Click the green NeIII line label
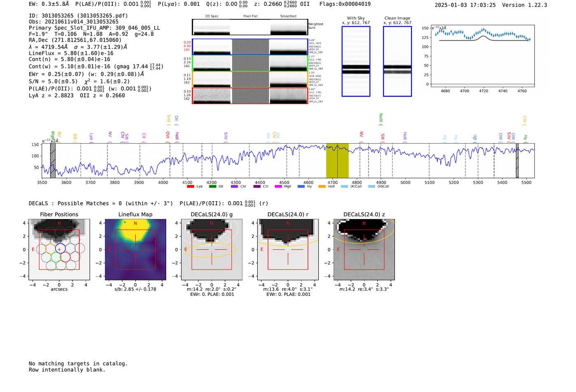The height and width of the screenshot is (392, 576). [381, 119]
